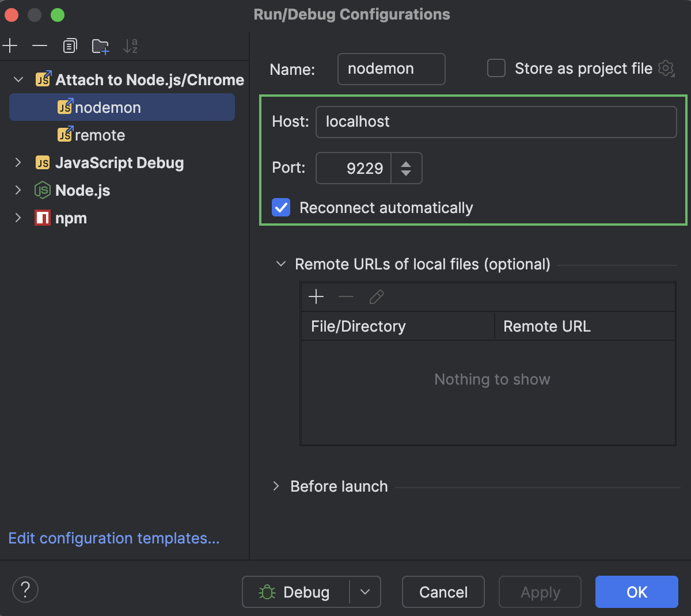Collapse Attach to Node.js/Chrome group
The image size is (691, 616).
point(18,79)
